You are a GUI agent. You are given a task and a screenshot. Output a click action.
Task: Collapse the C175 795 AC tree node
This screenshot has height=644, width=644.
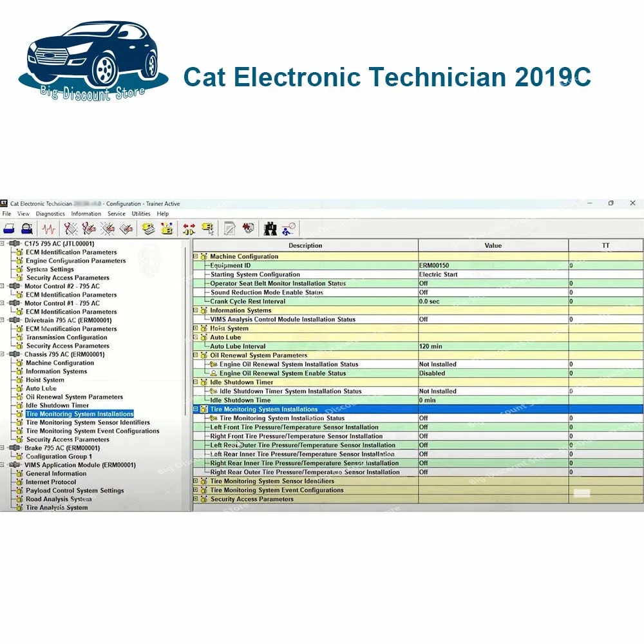(x=2, y=243)
